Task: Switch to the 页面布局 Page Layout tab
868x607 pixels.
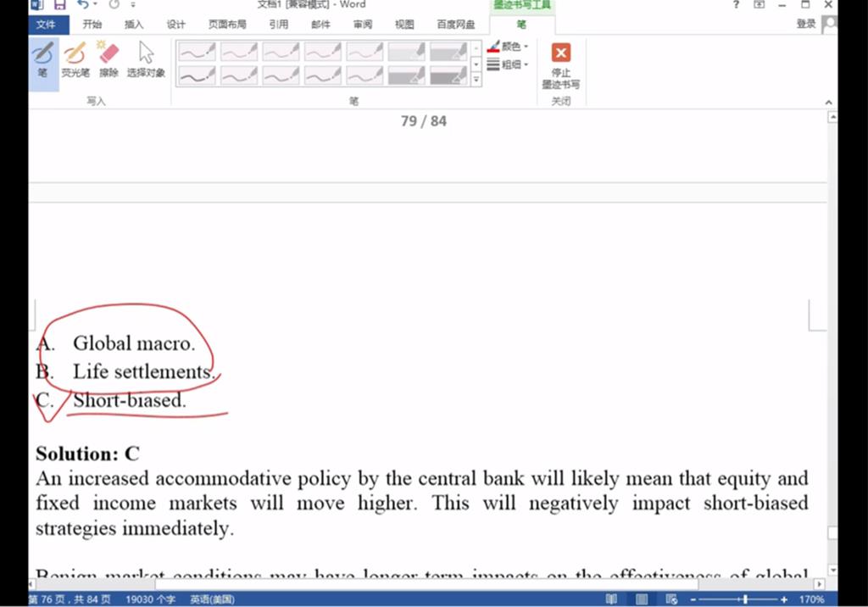Action: 227,25
